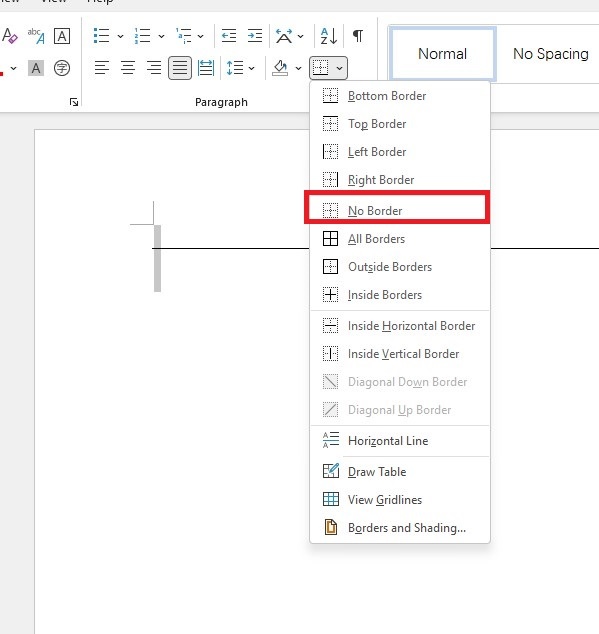Choose Right Border from the menu
Image resolution: width=599 pixels, height=634 pixels.
[x=400, y=180]
